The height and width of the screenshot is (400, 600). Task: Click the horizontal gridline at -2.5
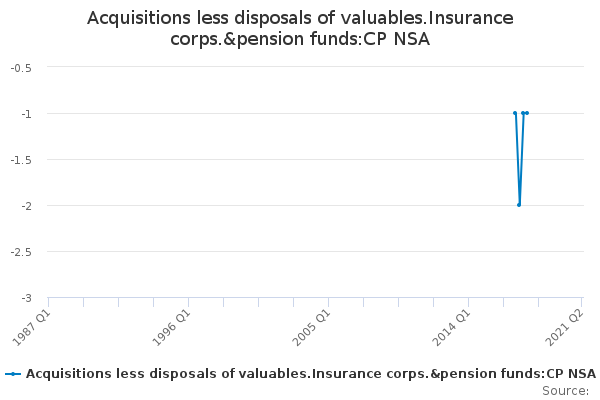click(250, 252)
